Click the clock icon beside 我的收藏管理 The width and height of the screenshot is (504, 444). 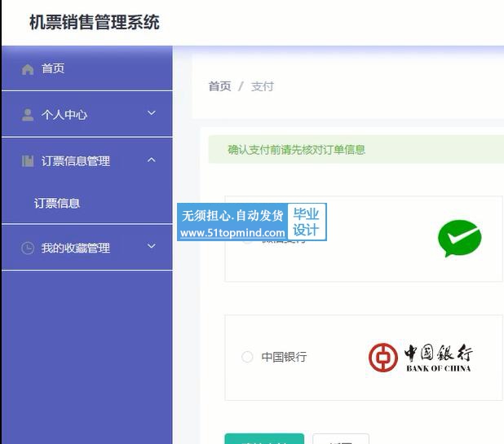[x=28, y=248]
